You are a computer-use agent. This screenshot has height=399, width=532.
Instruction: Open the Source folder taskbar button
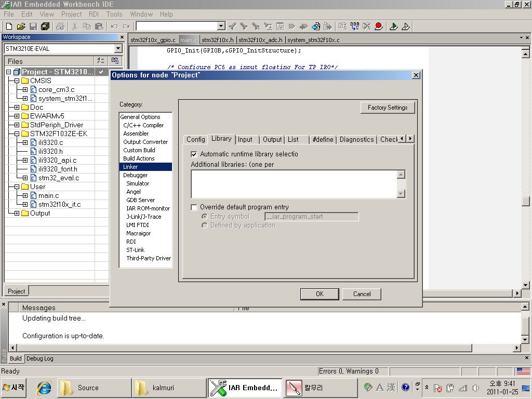94,388
